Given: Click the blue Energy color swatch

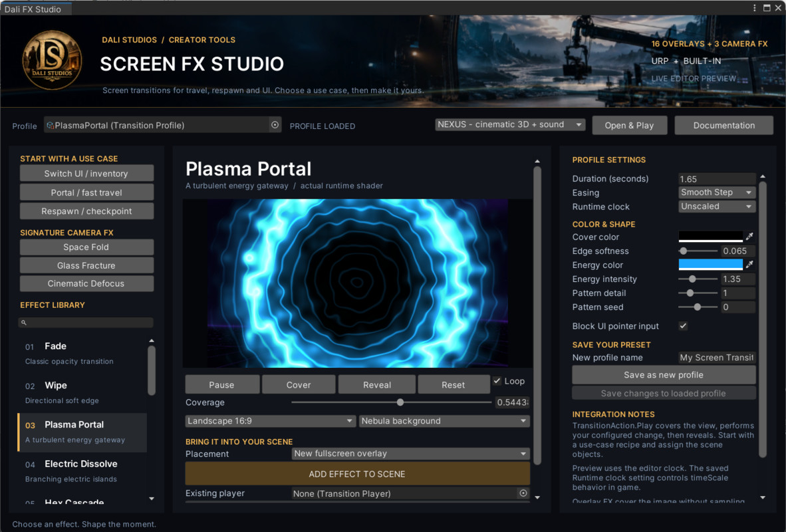Looking at the screenshot, I should [710, 264].
